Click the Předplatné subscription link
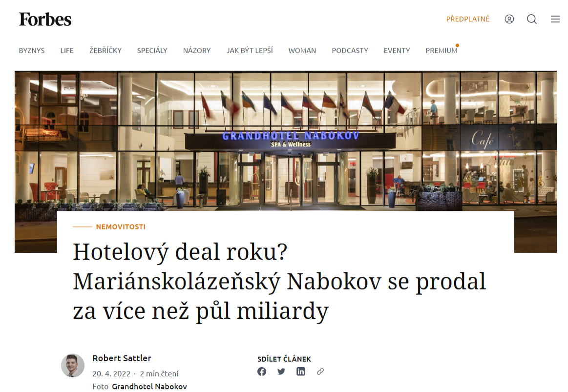 tap(468, 19)
